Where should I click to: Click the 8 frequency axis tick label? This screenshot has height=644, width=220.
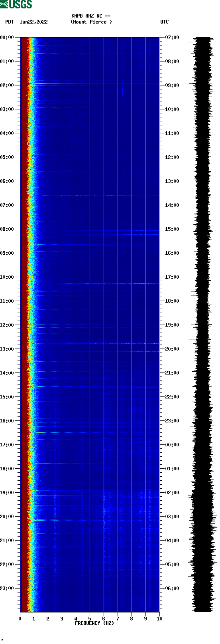pos(132,619)
